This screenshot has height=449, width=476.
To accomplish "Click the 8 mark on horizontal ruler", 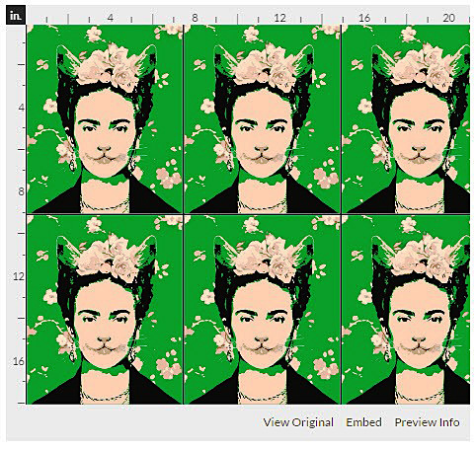I will (x=195, y=18).
